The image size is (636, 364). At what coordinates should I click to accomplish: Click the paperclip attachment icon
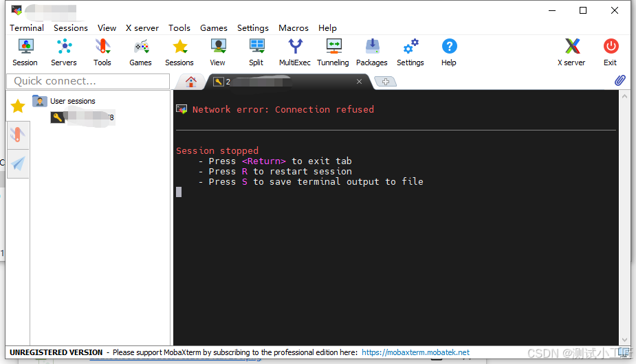(619, 80)
